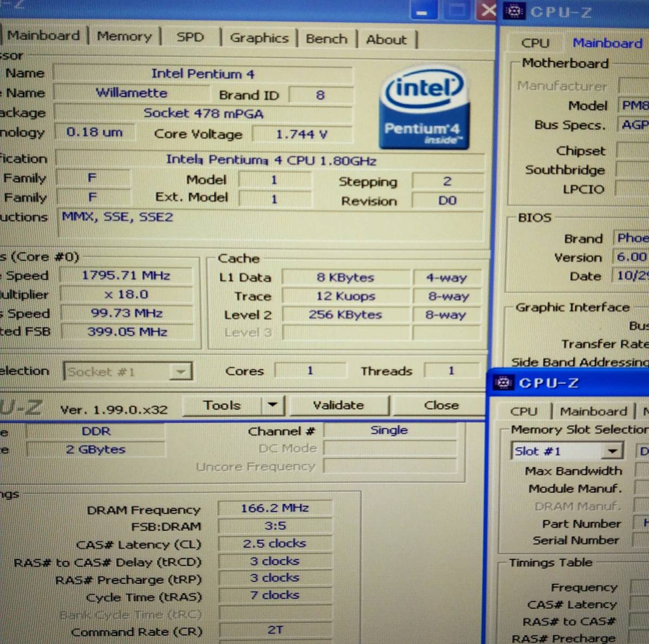Select the CPU tab in the lower right CPU-Z window
Viewport: 649px width, 644px height.
524,412
